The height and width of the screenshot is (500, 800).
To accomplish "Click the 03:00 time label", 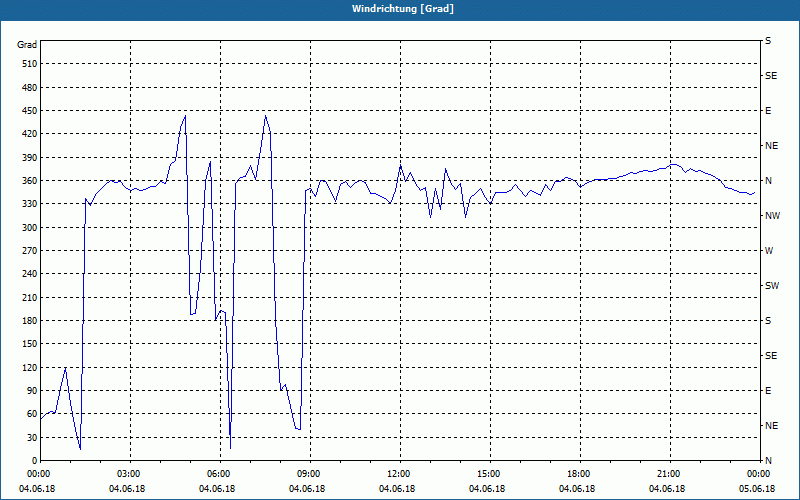I will (x=130, y=474).
